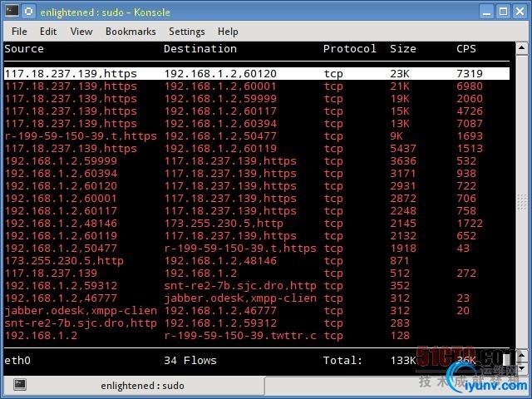Minimize the Konsole window
This screenshot has width=532, height=399.
click(x=487, y=12)
